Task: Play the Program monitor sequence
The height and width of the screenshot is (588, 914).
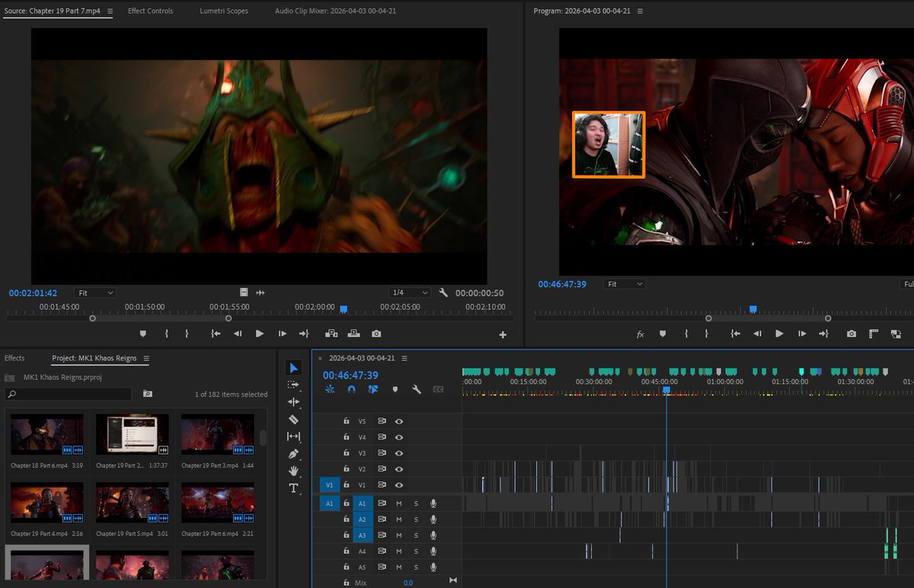Action: point(779,334)
